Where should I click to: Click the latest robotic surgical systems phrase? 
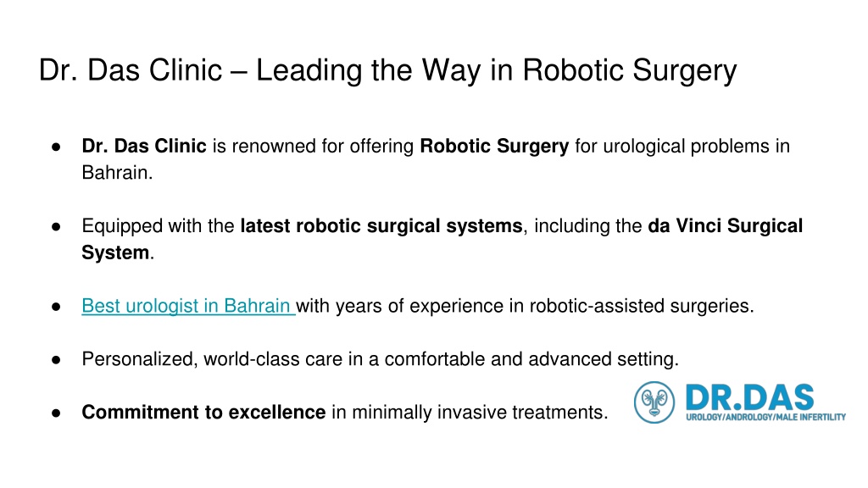click(x=381, y=225)
